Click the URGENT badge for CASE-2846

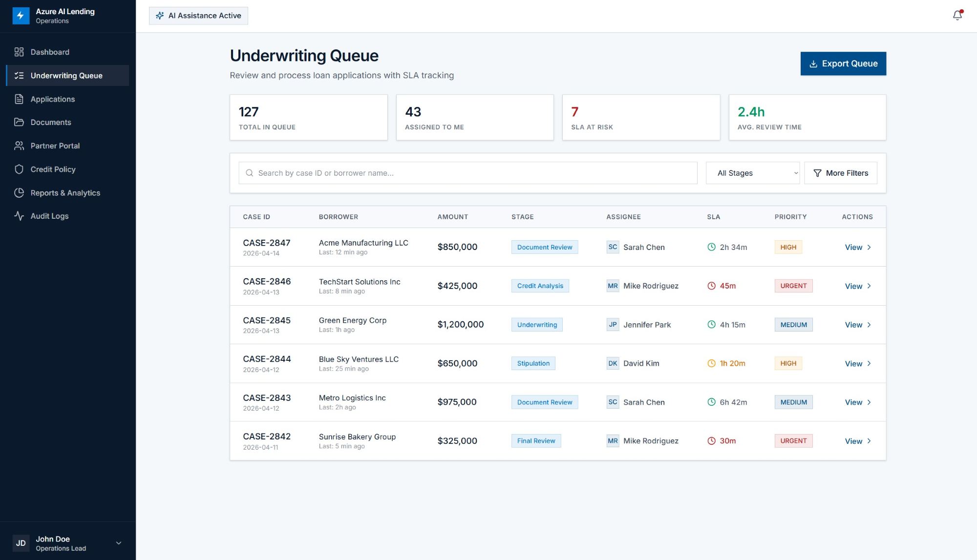point(793,286)
